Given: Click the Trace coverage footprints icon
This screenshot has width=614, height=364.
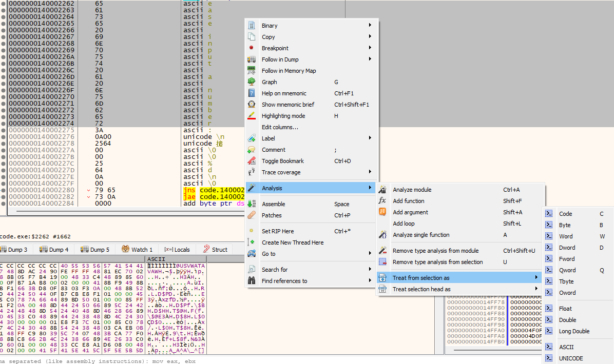Looking at the screenshot, I should pos(252,172).
